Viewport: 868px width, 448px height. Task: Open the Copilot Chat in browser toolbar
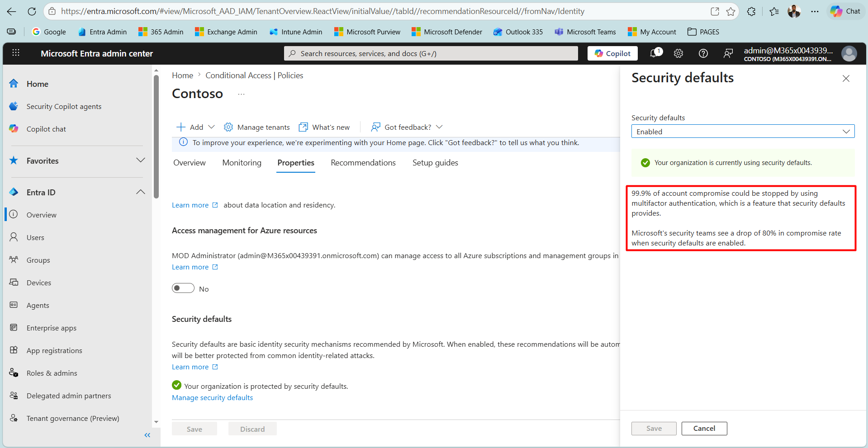(845, 11)
